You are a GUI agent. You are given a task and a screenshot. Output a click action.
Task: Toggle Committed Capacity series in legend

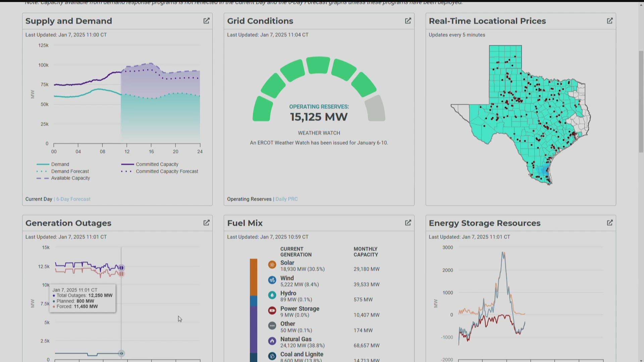pyautogui.click(x=150, y=164)
